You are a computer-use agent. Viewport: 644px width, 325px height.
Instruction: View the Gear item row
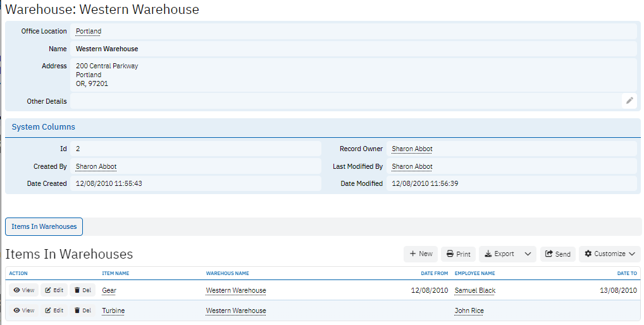point(23,290)
